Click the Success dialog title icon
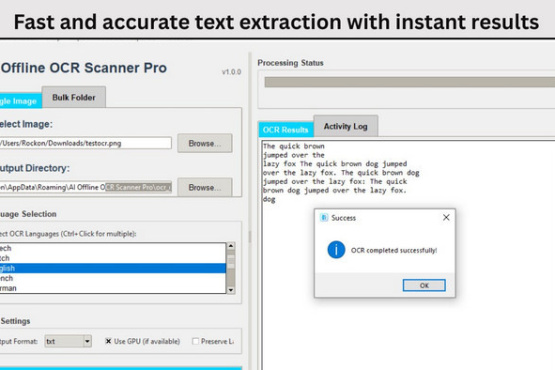This screenshot has width=555, height=370. click(324, 217)
